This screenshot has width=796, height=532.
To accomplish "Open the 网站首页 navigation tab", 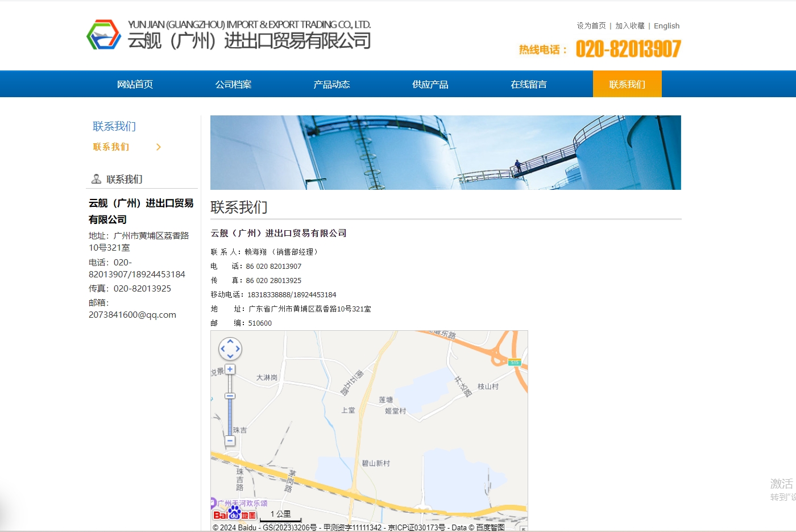I will pos(135,84).
